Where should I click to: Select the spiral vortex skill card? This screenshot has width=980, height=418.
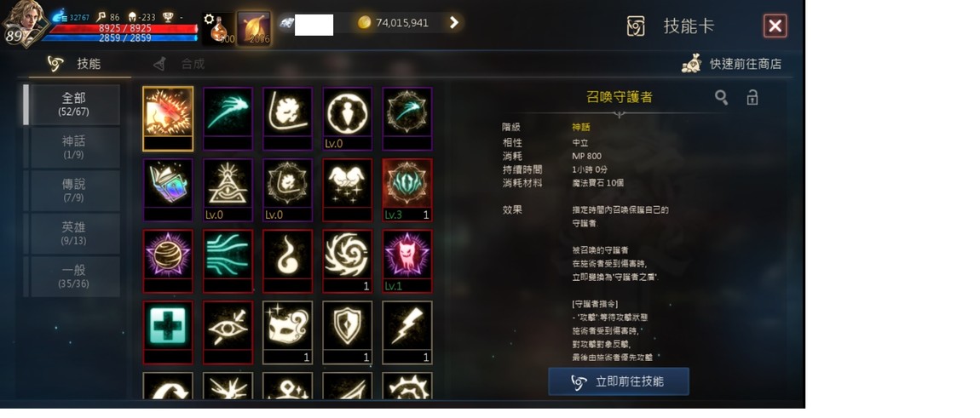(x=348, y=261)
